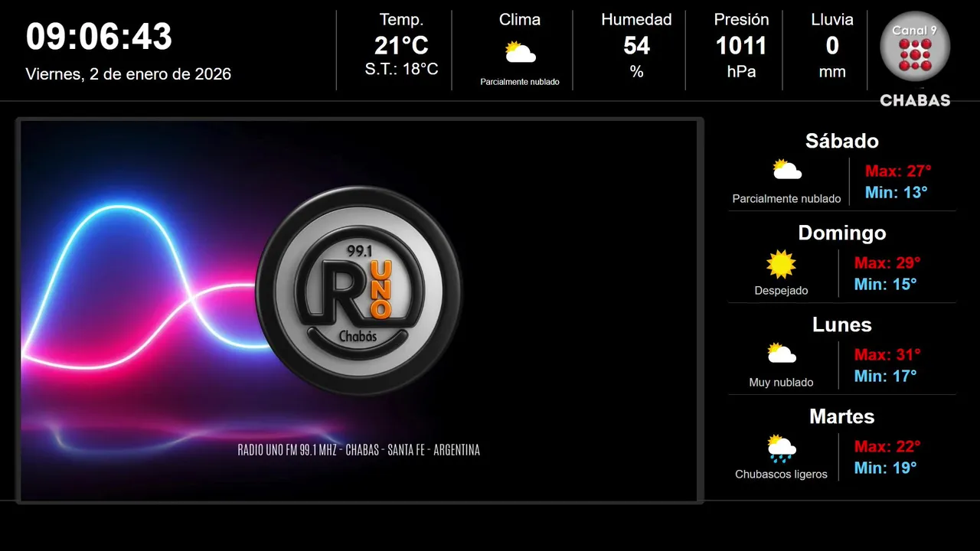This screenshot has width=980, height=551.
Task: Click Lunes' Max: 31° value
Action: pos(887,354)
